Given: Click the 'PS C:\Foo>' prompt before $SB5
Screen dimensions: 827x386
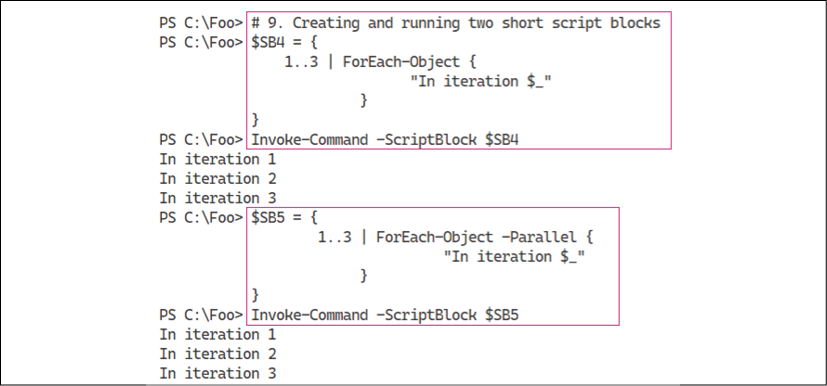Looking at the screenshot, I should point(201,218).
